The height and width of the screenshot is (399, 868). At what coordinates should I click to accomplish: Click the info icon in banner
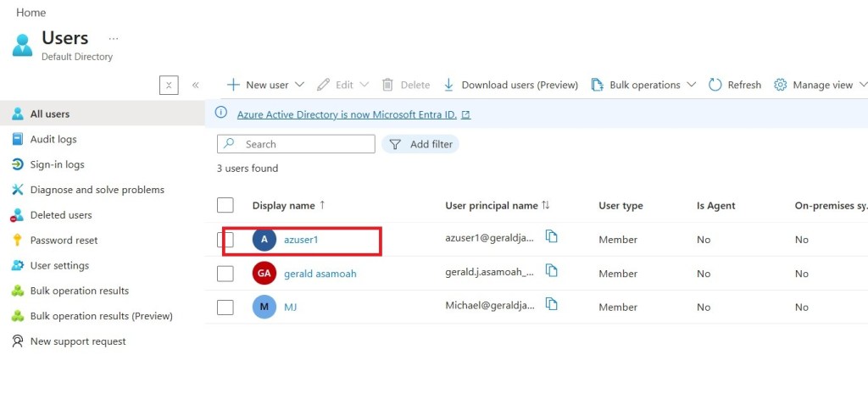(x=221, y=113)
